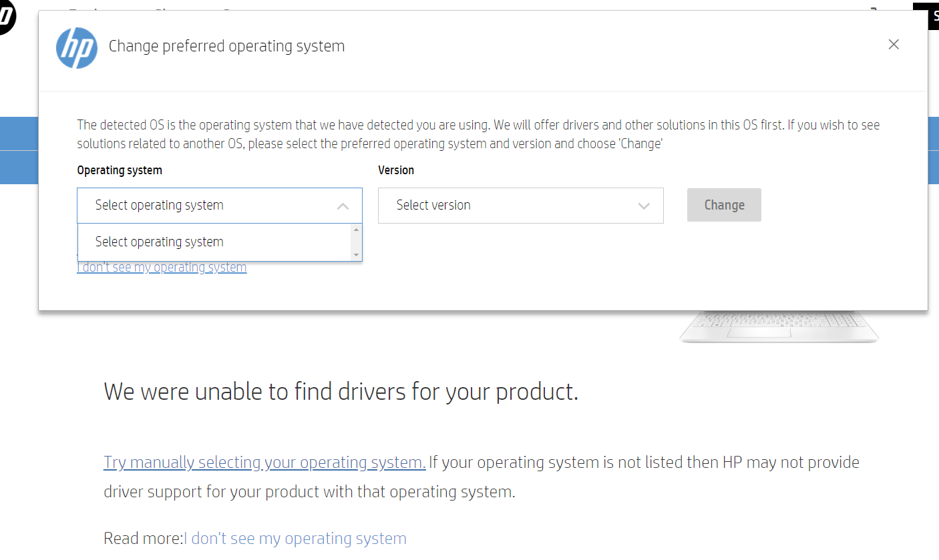The height and width of the screenshot is (560, 939).
Task: Close the Change preferred operating system dialog
Action: [x=894, y=44]
